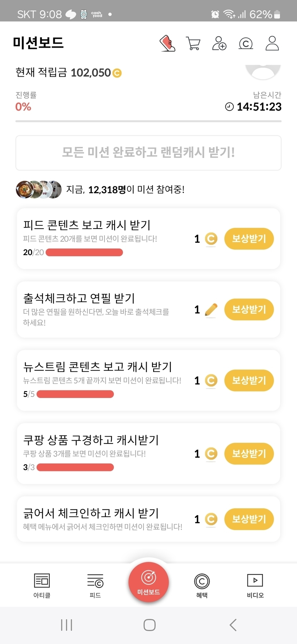The width and height of the screenshot is (297, 644).
Task: Claim reward for 뉴스트림 콘텐츠 mission
Action: pos(249,380)
